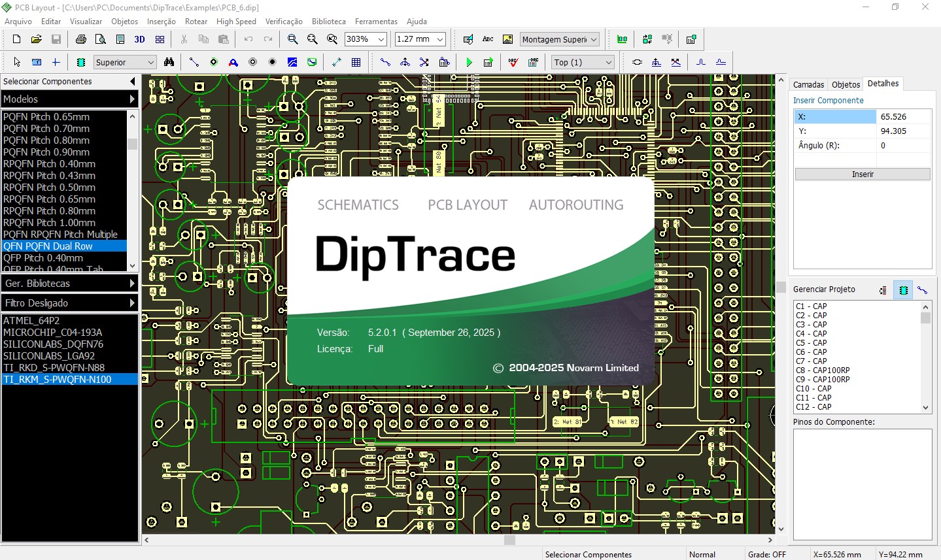Switch to the Camadas tab
Viewport: 941px width, 560px height.
point(808,84)
